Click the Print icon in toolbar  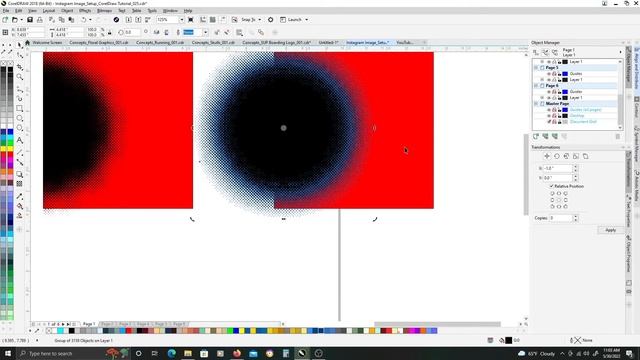pos(40,20)
